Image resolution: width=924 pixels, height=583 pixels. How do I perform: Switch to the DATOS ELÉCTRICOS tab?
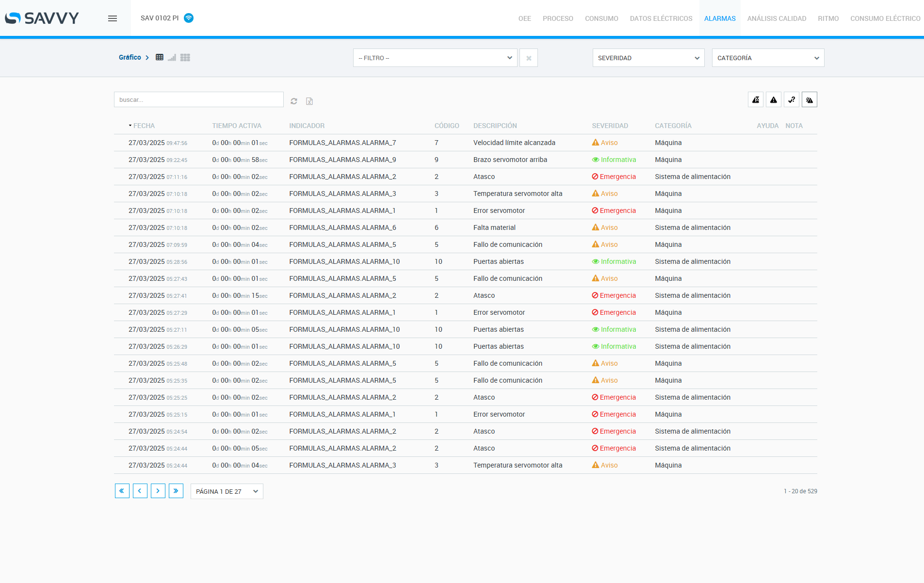coord(661,18)
